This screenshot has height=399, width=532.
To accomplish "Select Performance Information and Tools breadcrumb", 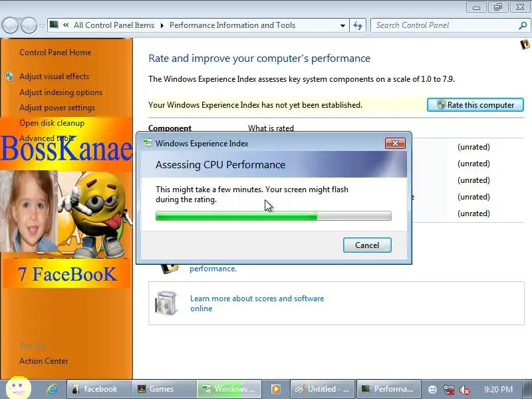I will click(x=232, y=25).
